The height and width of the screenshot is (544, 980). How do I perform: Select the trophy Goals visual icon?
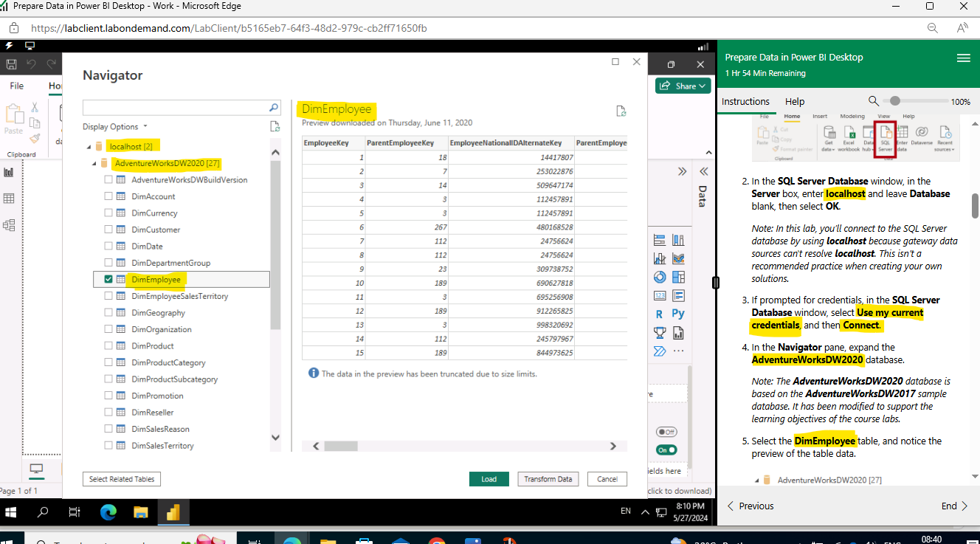(x=660, y=332)
